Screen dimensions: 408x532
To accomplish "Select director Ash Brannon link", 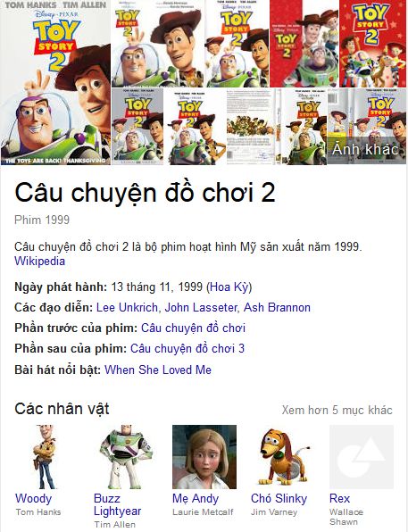I will 277,307.
